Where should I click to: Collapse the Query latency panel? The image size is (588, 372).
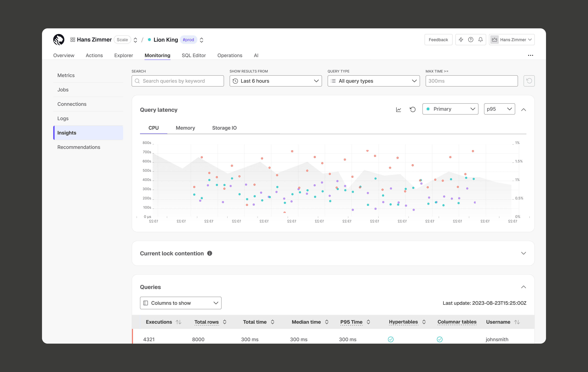pyautogui.click(x=523, y=109)
